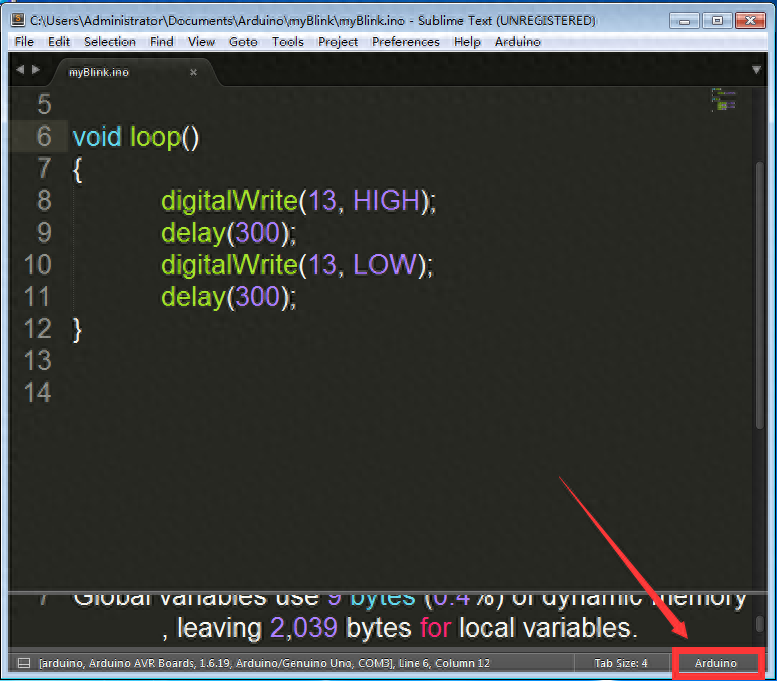Open the View menu
Viewport: 777px width, 681px height.
201,42
